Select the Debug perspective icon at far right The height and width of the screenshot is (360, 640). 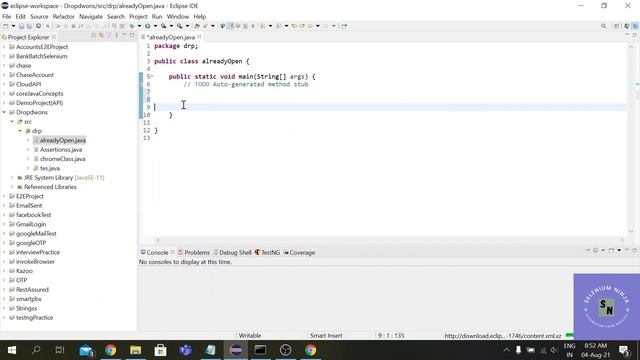(x=635, y=26)
